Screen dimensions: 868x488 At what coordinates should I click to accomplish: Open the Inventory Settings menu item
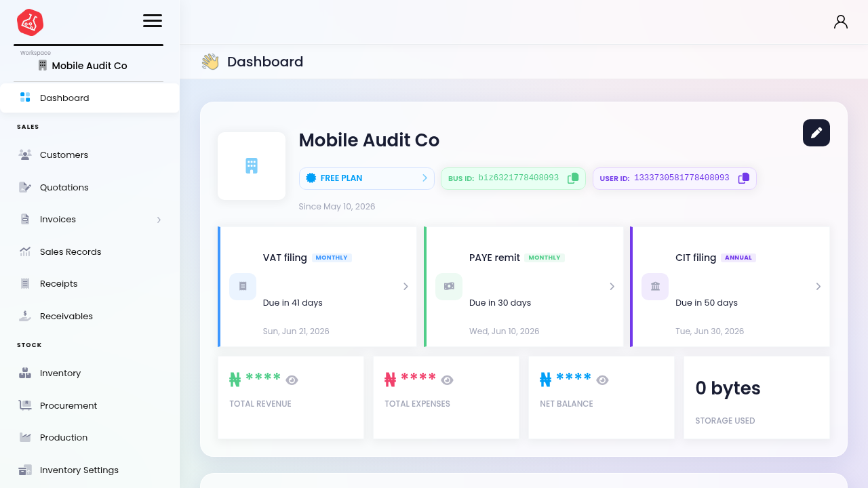pyautogui.click(x=90, y=470)
